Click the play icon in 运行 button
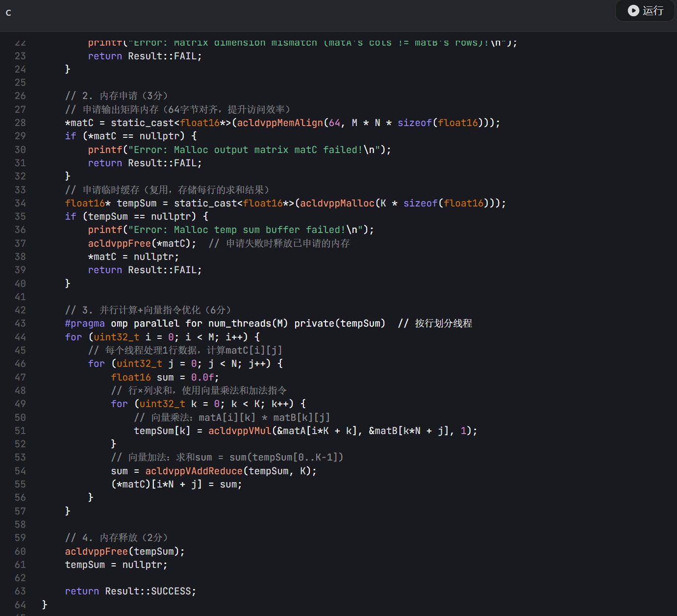 click(x=633, y=10)
